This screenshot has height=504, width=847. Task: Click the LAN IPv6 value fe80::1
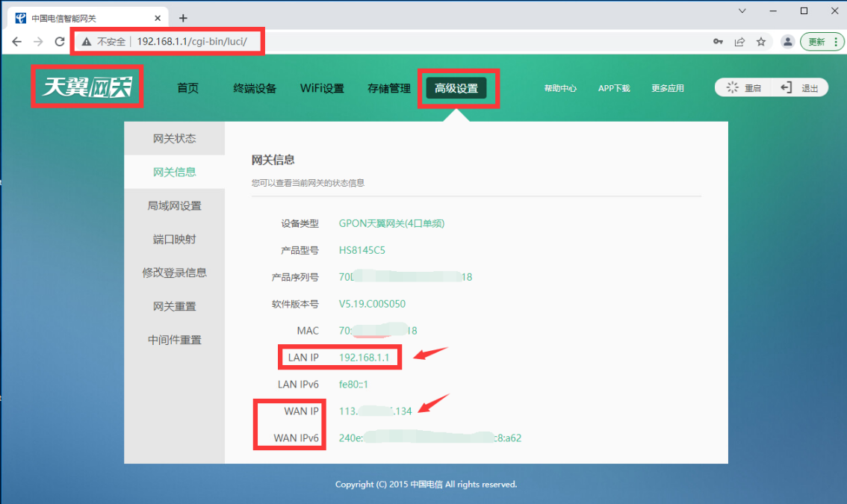(353, 384)
